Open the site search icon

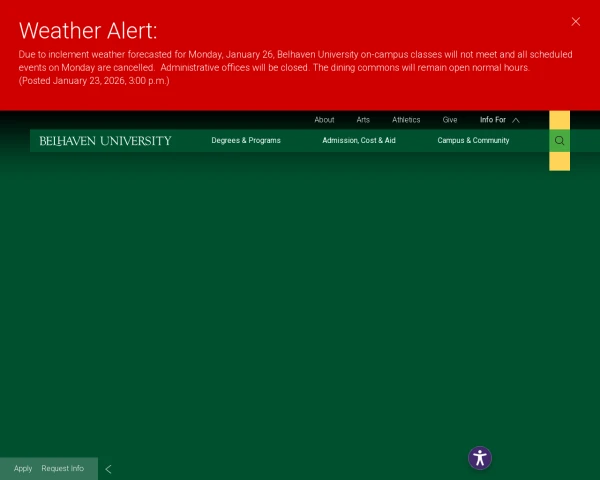point(559,140)
